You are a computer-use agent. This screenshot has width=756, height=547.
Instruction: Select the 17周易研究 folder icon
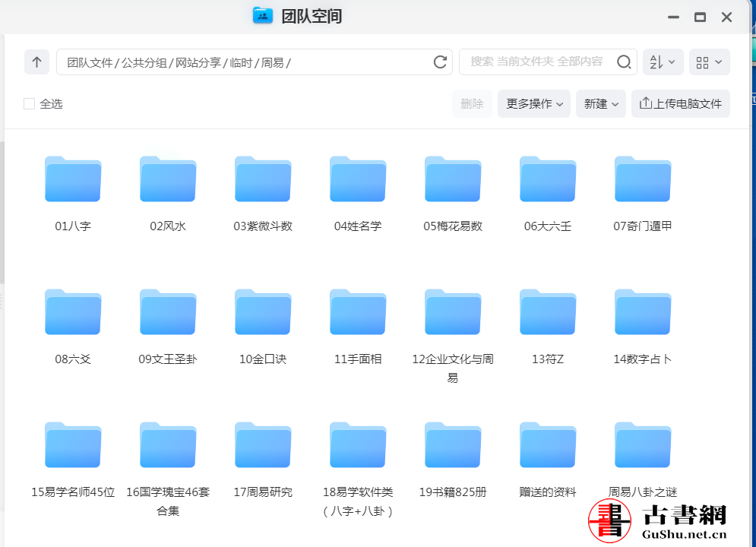(x=263, y=445)
